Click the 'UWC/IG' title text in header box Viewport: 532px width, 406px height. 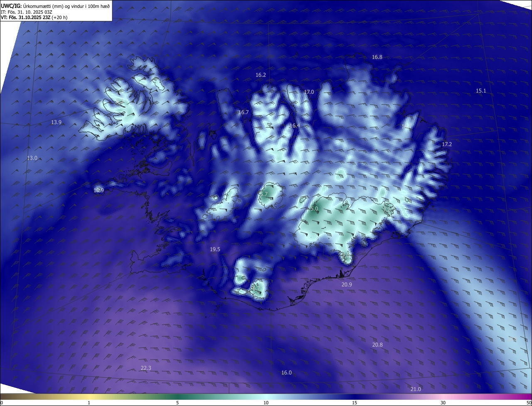pos(11,6)
